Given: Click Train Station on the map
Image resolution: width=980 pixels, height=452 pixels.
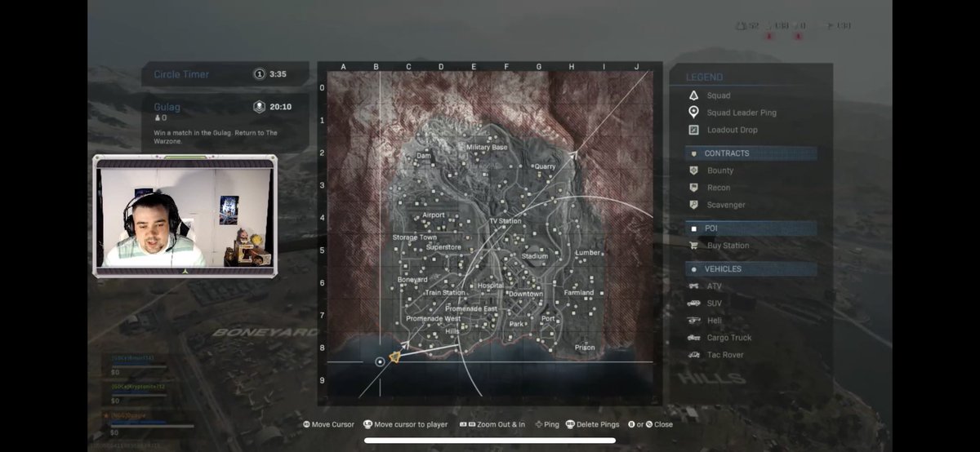Looking at the screenshot, I should click(x=445, y=292).
